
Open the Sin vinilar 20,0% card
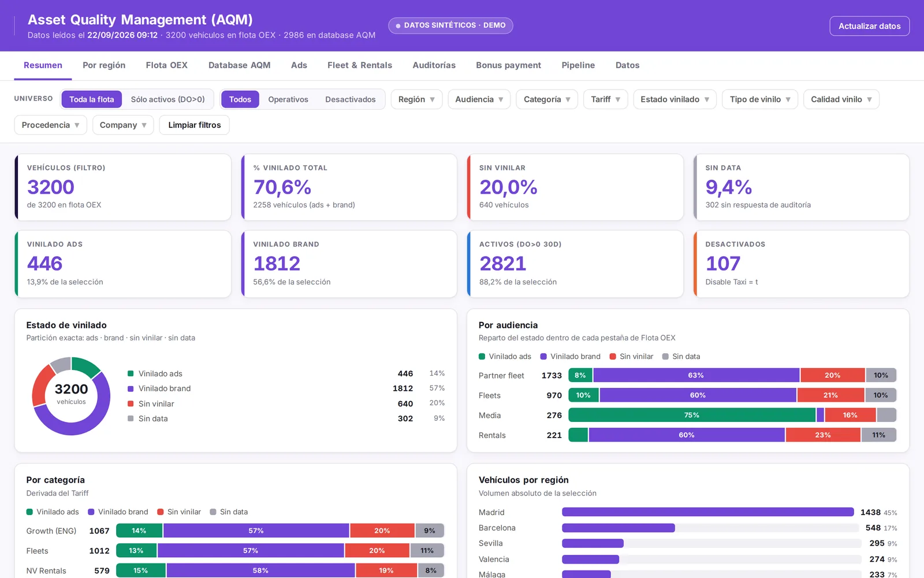pos(575,187)
